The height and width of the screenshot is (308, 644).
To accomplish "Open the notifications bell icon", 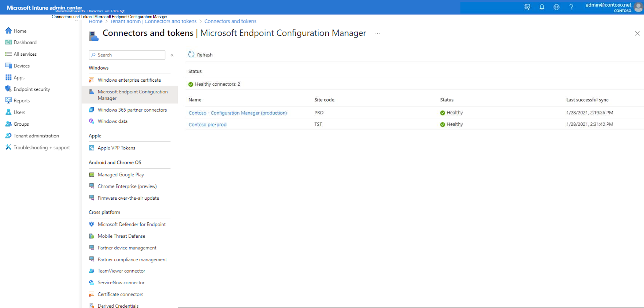I will pos(542,7).
